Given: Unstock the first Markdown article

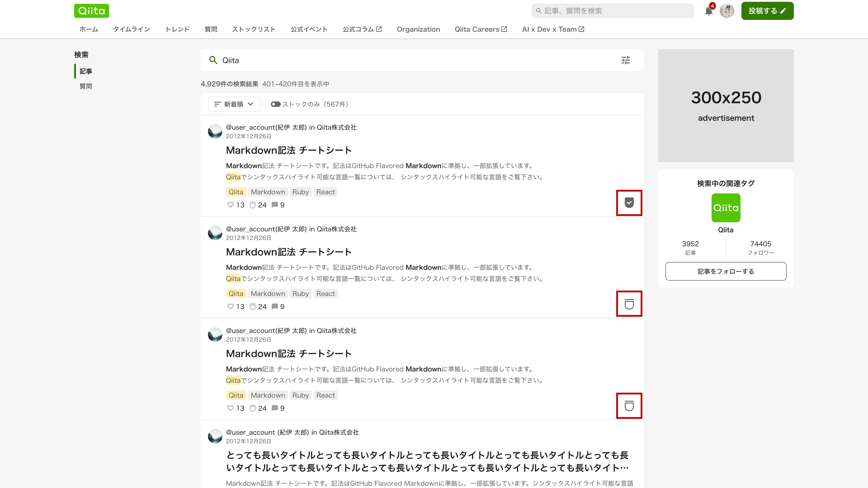Looking at the screenshot, I should [629, 203].
